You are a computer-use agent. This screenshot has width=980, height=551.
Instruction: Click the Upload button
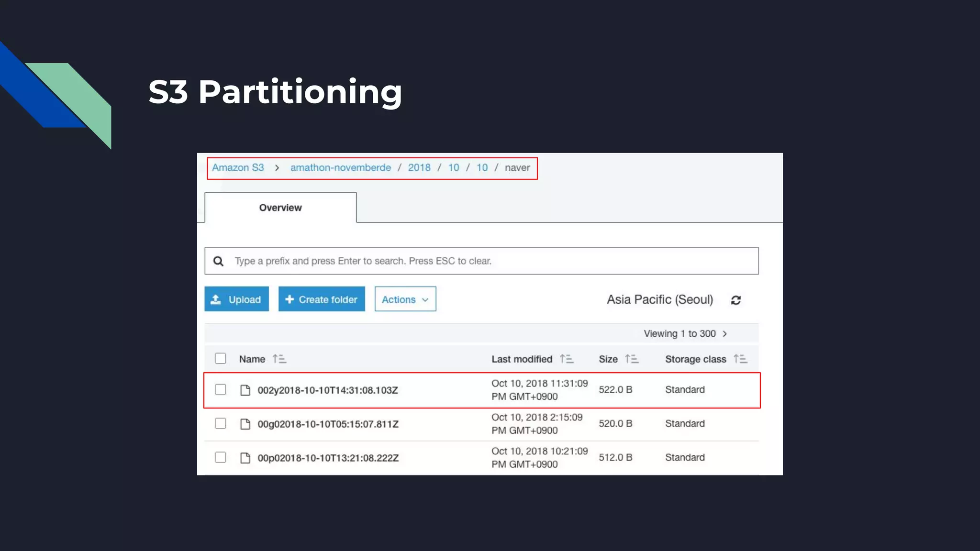(236, 299)
